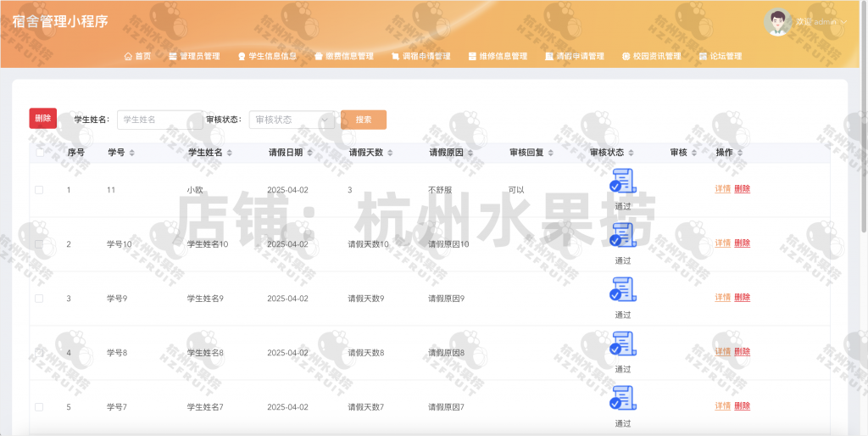
Task: Open 缴费信息管理 menu
Action: click(344, 56)
